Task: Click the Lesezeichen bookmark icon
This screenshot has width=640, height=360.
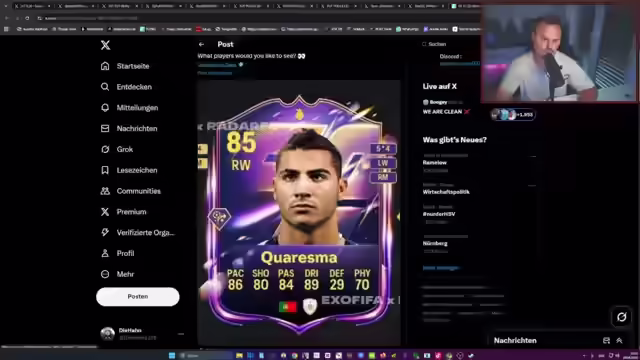Action: [105, 170]
